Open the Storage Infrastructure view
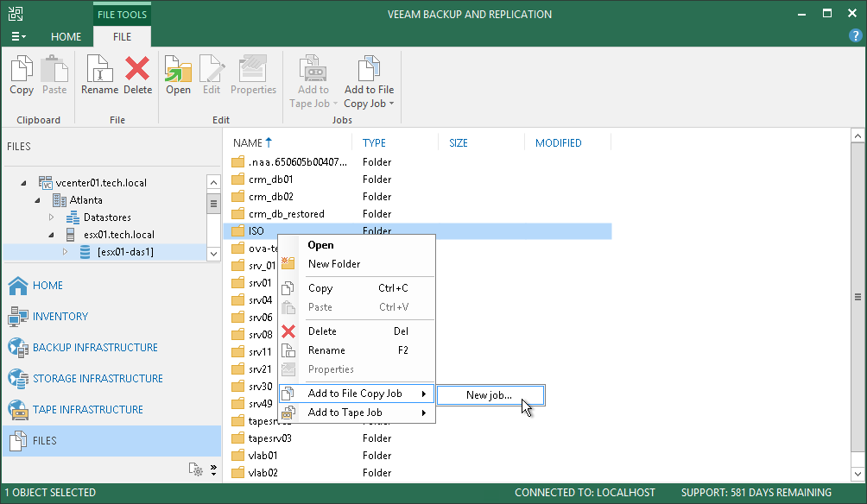The image size is (867, 504). tap(98, 379)
